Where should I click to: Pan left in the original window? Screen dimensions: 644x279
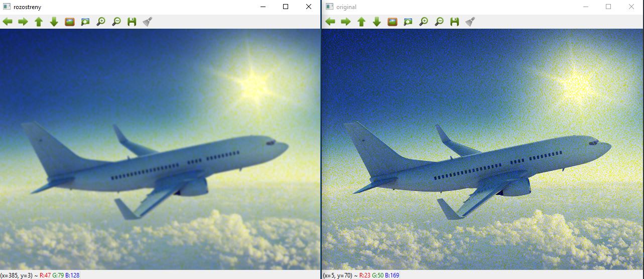click(330, 22)
